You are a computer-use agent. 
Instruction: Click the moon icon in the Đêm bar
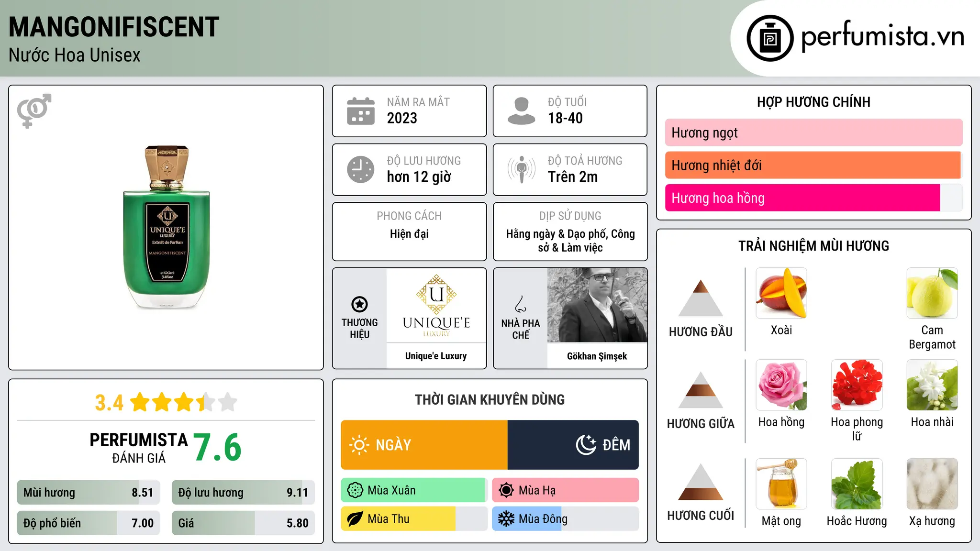pos(586,445)
